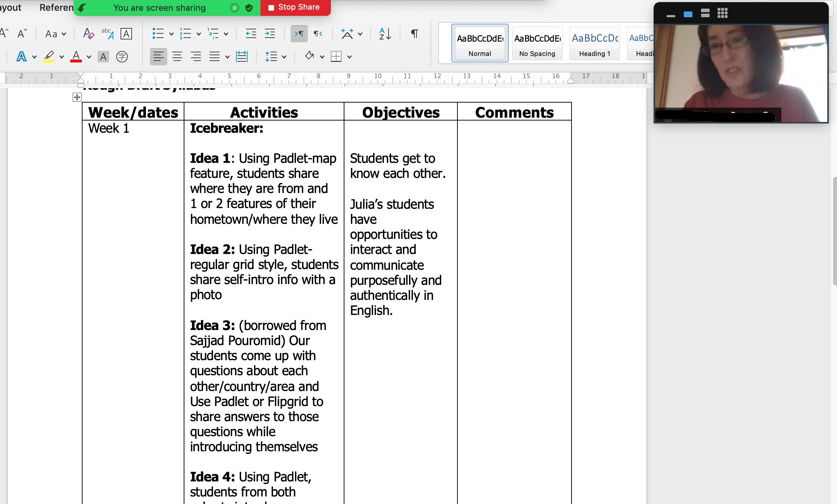Clear all formatting with the eraser A icon

(88, 34)
